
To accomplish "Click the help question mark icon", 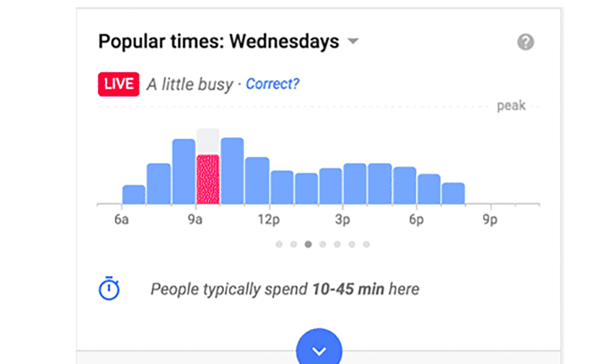I will tap(525, 42).
